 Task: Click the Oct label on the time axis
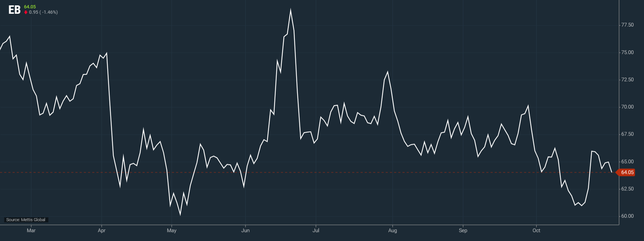[x=536, y=231]
